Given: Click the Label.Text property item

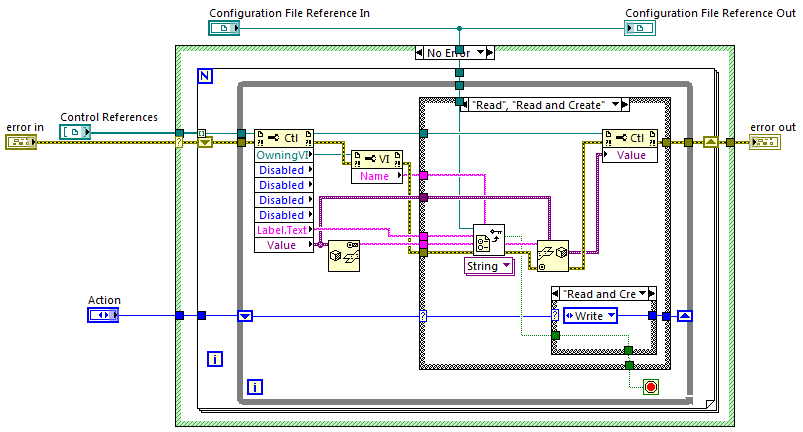Looking at the screenshot, I should 283,230.
